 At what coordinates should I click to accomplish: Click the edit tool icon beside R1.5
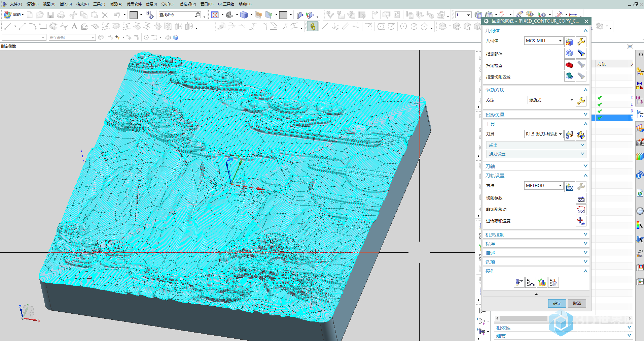point(581,135)
